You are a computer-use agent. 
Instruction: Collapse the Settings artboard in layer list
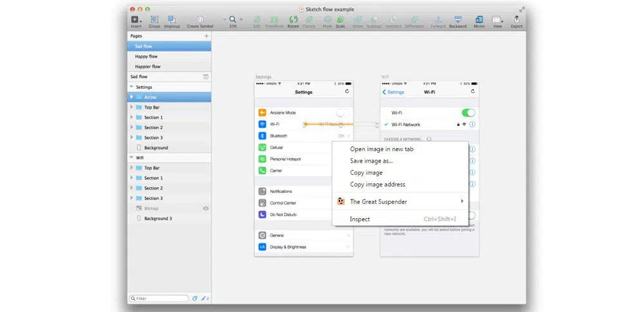coord(132,87)
